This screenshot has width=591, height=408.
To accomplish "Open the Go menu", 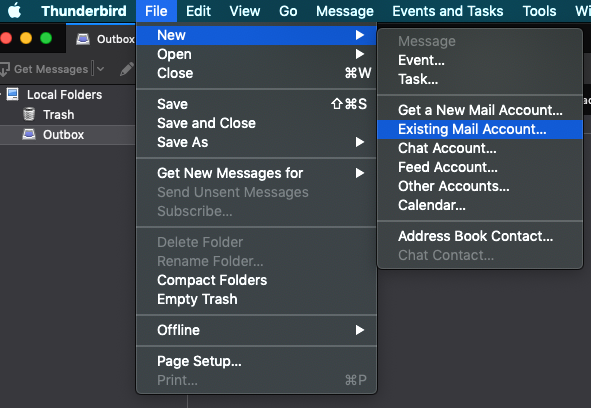I will point(288,11).
